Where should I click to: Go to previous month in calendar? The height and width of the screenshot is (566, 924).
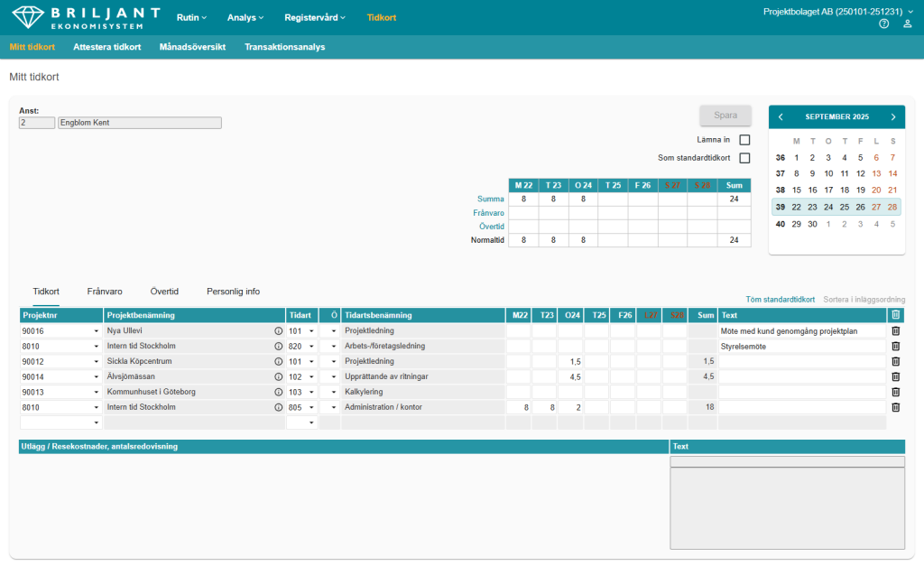click(781, 117)
